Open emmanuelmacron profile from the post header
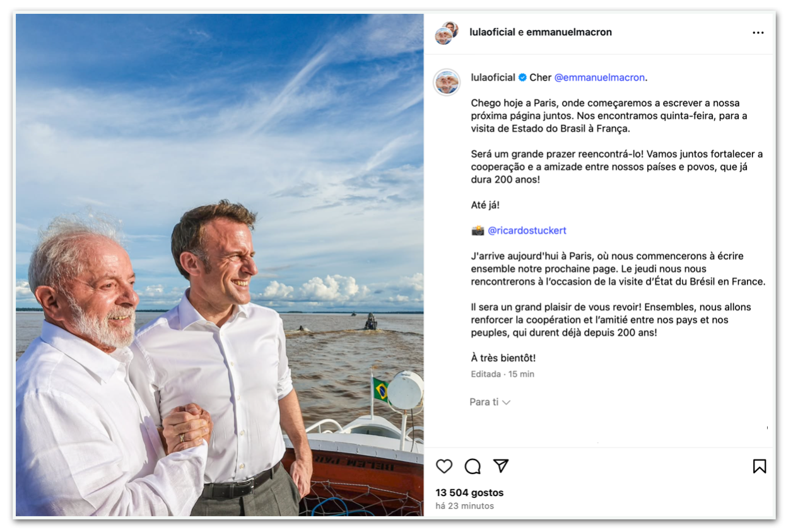The image size is (786, 532). (x=569, y=32)
